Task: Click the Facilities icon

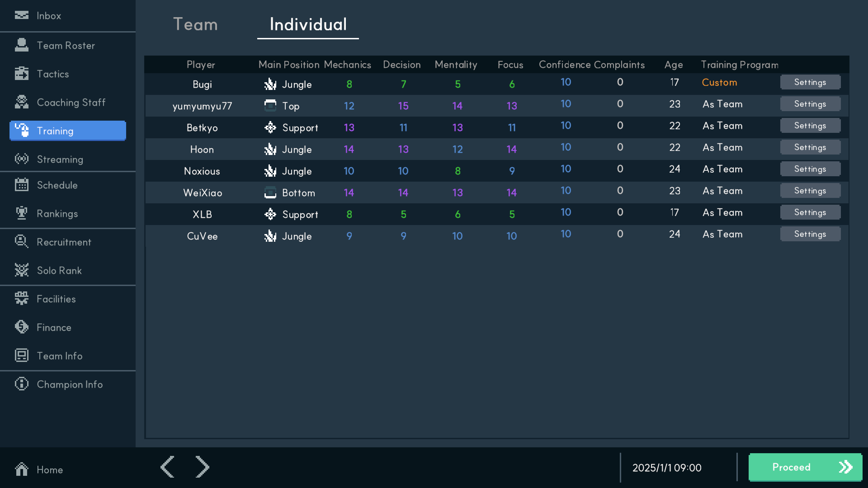Action: (x=21, y=298)
